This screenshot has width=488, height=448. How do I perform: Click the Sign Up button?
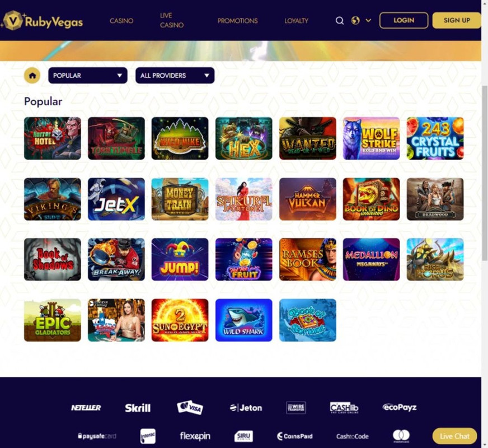(x=457, y=21)
